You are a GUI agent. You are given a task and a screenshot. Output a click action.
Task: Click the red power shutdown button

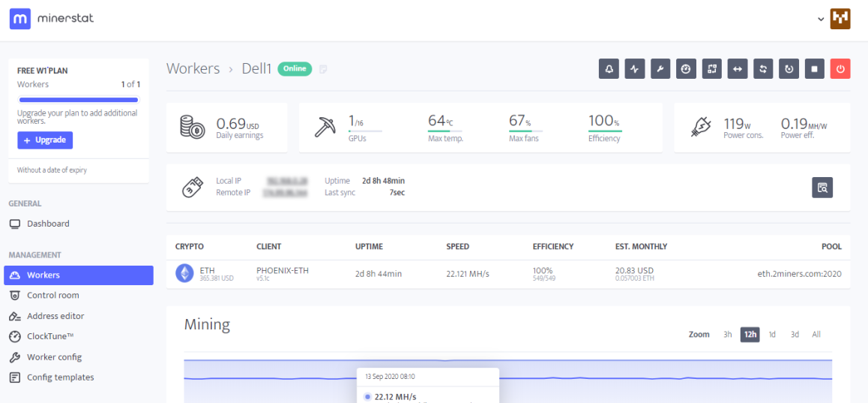click(x=840, y=69)
